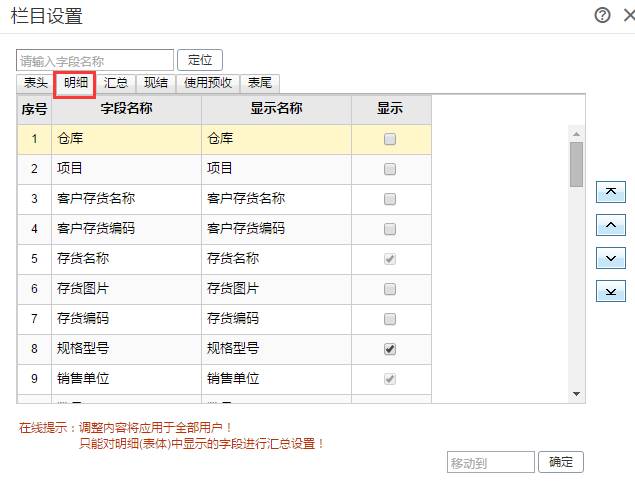635x483 pixels.
Task: Move selected row to bottom
Action: tap(610, 291)
